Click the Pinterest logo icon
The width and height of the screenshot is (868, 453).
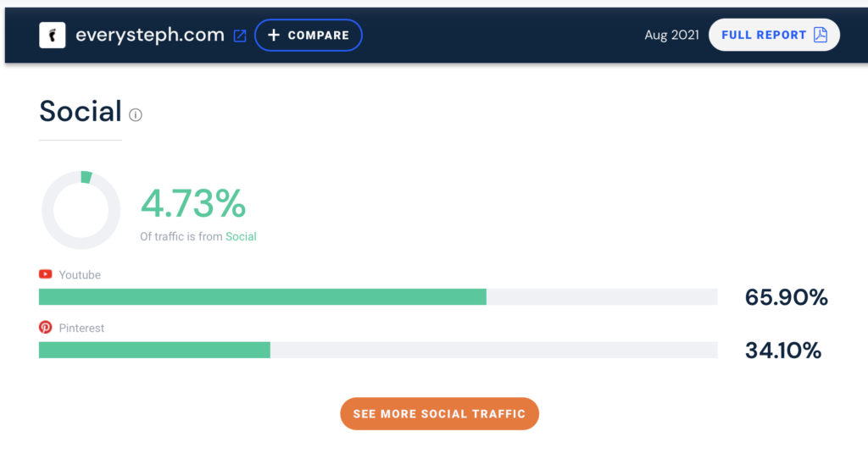coord(46,328)
